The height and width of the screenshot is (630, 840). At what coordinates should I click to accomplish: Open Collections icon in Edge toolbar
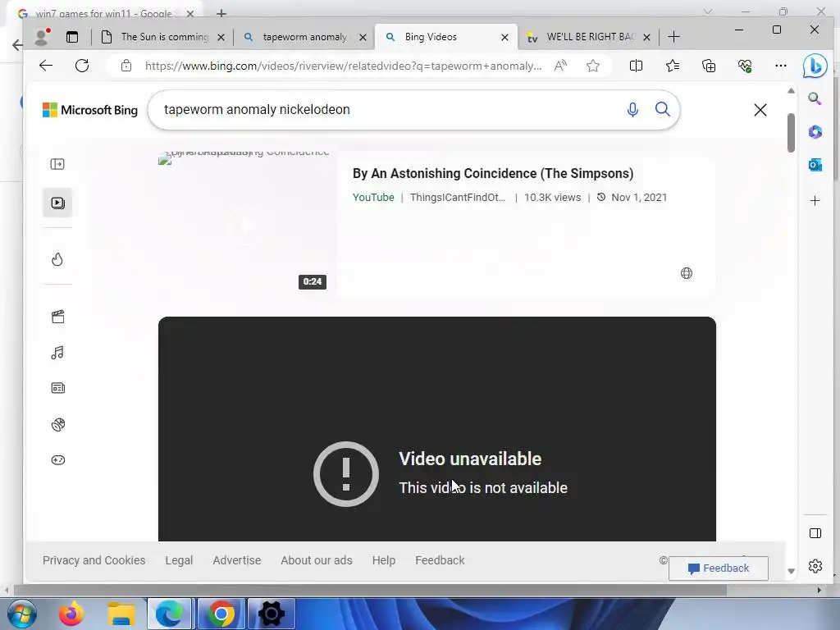pyautogui.click(x=709, y=66)
